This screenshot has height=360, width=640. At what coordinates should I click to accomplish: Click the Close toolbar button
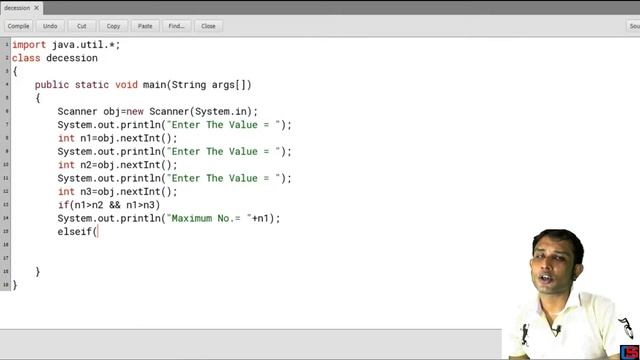point(208,26)
